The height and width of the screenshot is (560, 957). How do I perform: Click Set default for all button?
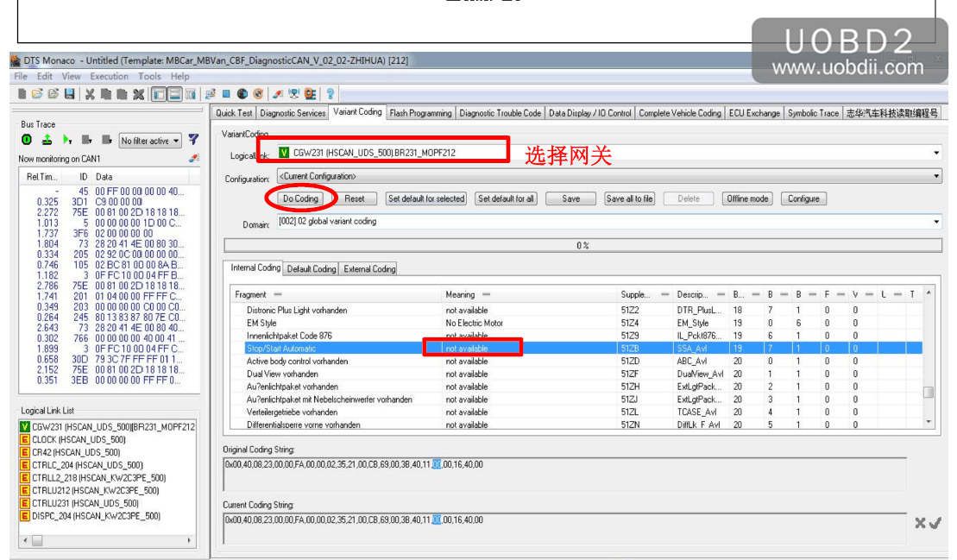point(506,198)
